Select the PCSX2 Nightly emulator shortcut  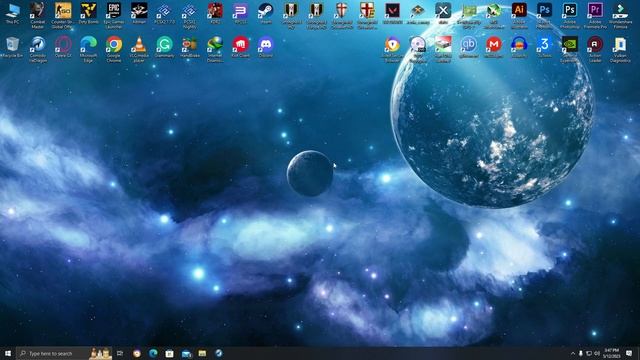point(190,16)
